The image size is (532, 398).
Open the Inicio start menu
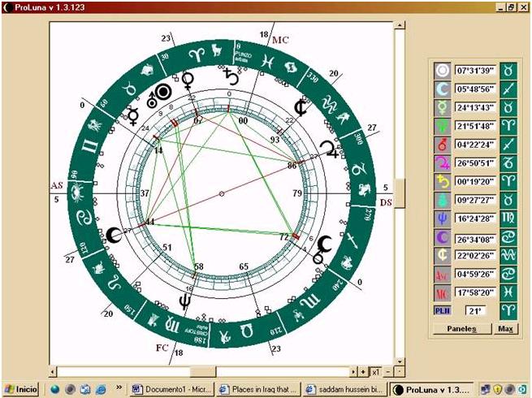[23, 389]
